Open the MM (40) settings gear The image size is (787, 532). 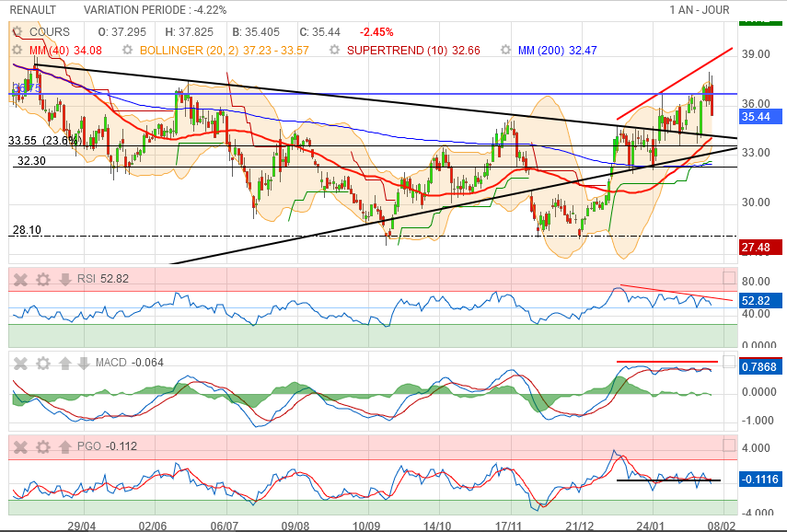[x=17, y=51]
